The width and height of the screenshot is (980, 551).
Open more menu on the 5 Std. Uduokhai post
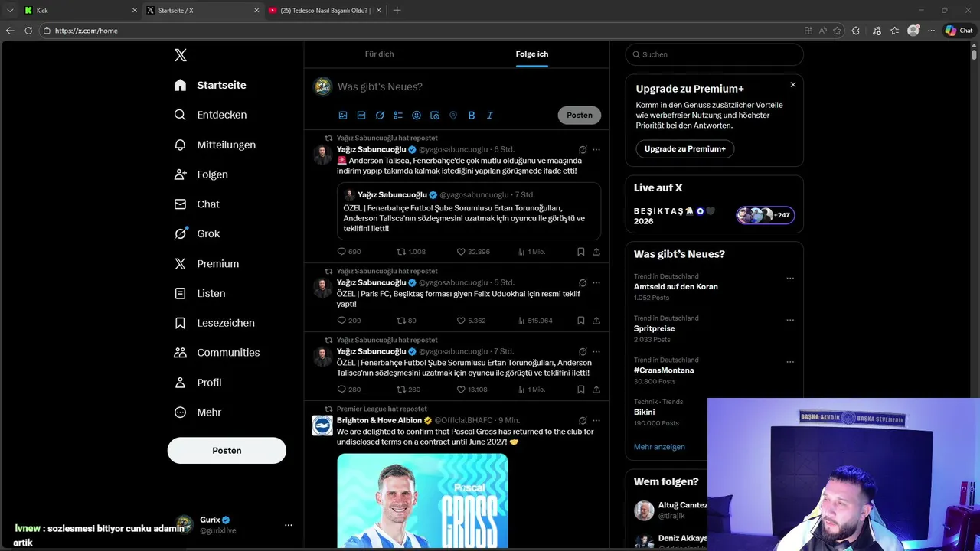click(x=596, y=283)
